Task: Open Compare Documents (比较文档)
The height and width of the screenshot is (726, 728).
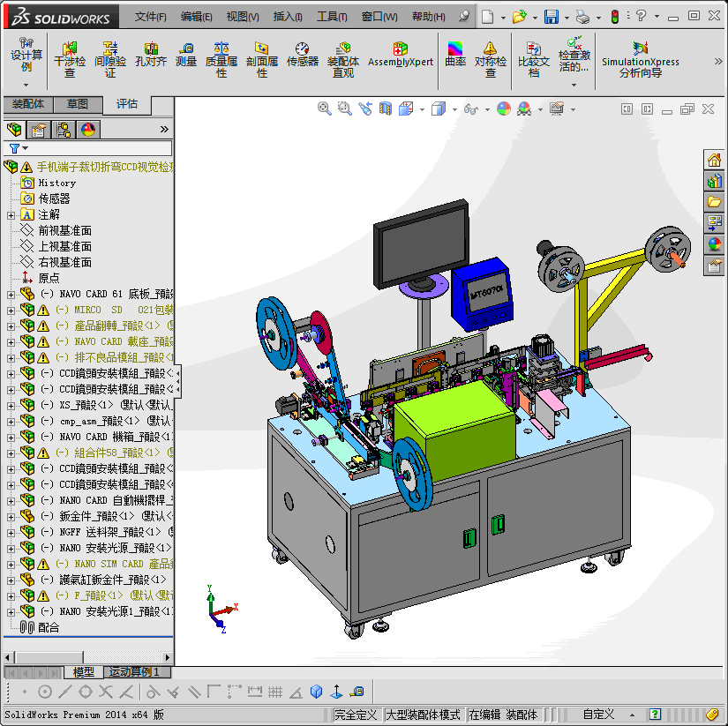Action: 534,59
